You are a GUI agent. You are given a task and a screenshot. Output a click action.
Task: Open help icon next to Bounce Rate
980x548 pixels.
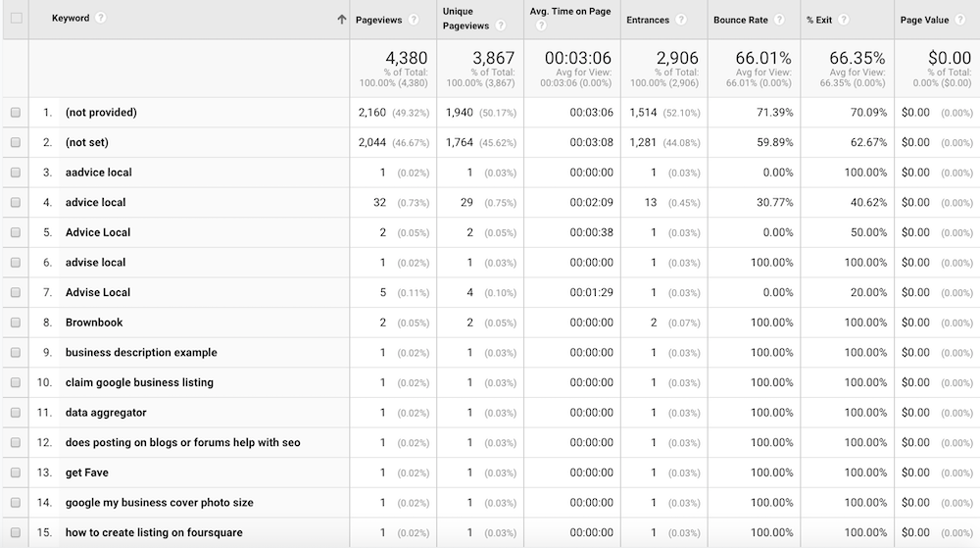779,20
